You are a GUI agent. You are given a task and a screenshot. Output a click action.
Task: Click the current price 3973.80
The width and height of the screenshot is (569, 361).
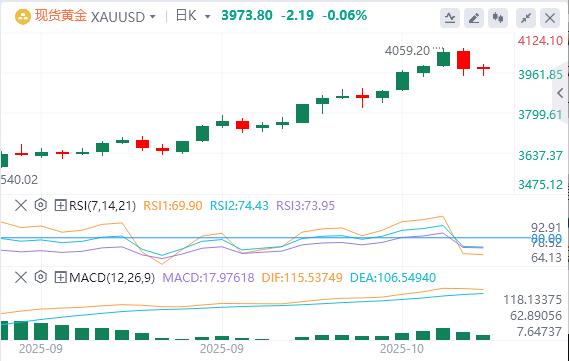pyautogui.click(x=247, y=16)
